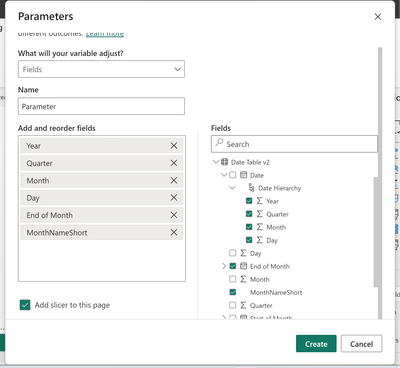Click the search magnifier icon
400x368 pixels.
point(219,143)
